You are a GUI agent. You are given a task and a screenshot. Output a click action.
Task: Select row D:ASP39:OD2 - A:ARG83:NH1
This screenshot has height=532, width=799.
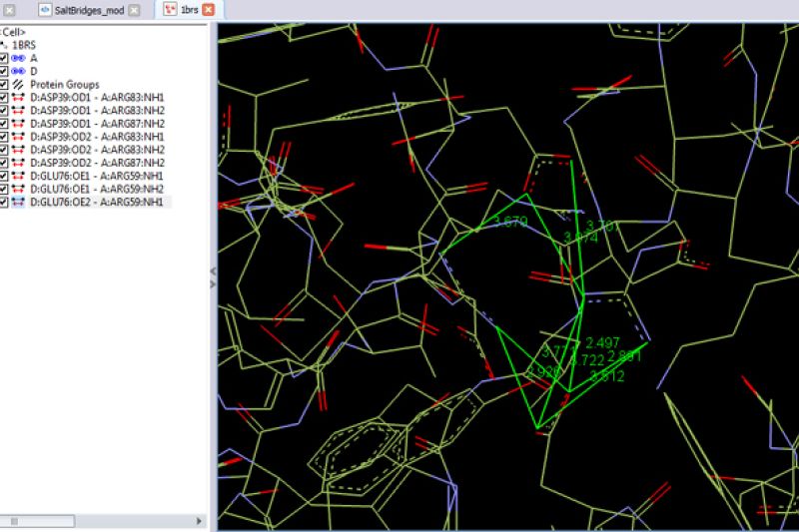tap(97, 137)
